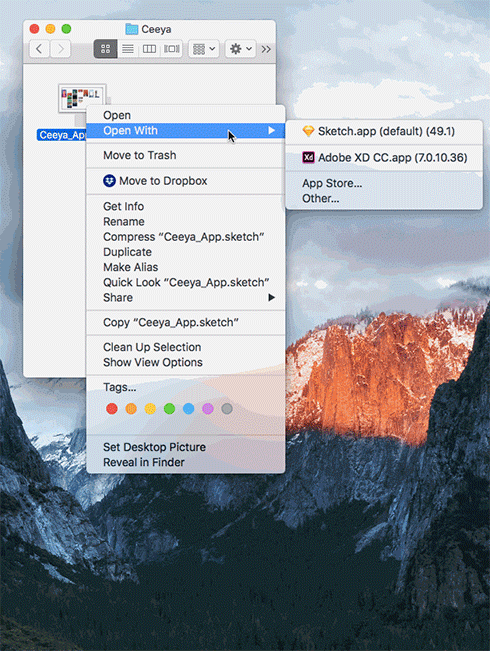Choose Duplicate from the context menu

[x=185, y=252]
